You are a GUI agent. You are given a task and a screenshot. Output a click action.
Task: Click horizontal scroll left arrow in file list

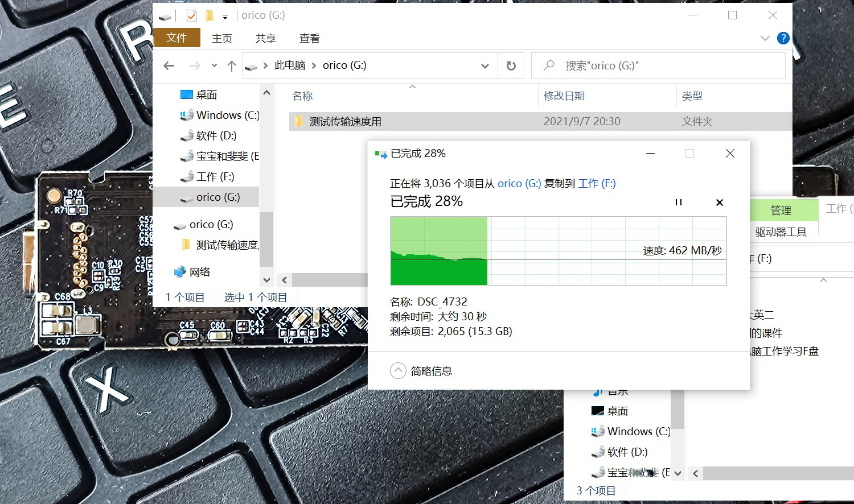pos(285,280)
